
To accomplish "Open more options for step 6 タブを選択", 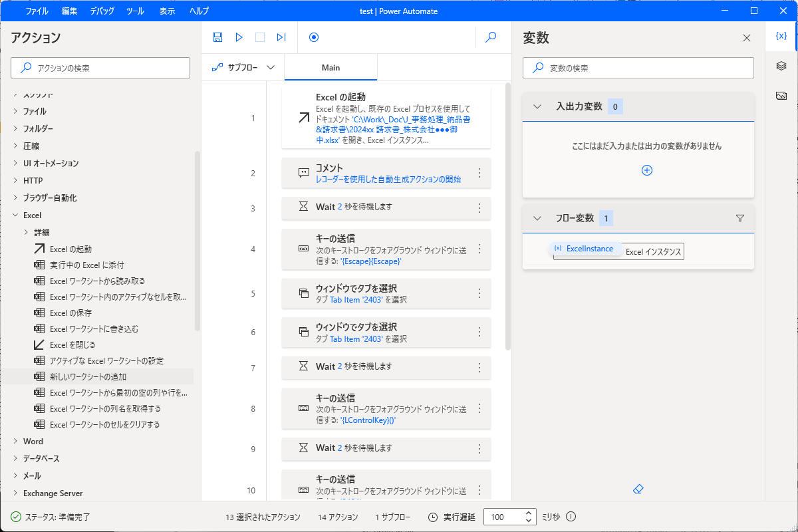I will 479,332.
